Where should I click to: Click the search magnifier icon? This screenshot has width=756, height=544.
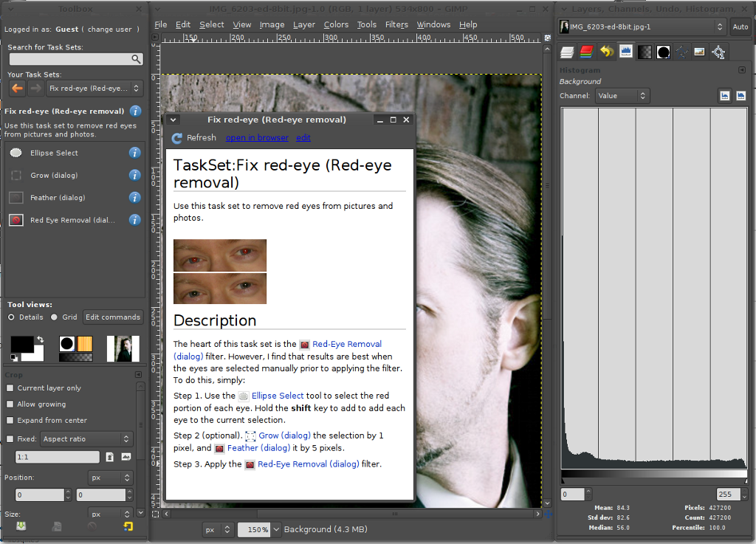pos(137,59)
